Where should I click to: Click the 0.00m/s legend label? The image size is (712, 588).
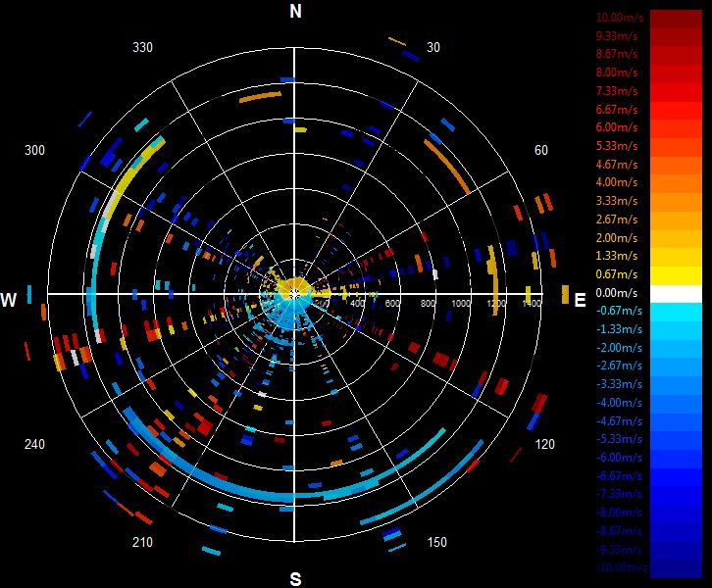(617, 293)
